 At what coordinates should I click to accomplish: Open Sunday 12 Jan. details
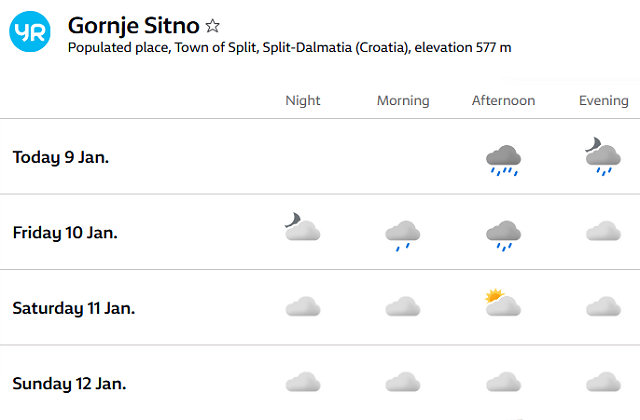pyautogui.click(x=320, y=383)
